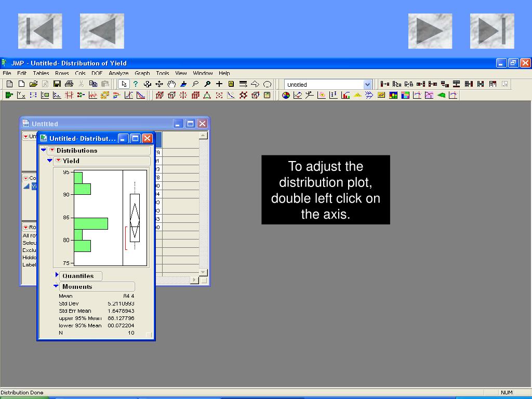Go to the first slide
532x399 pixels.
click(x=40, y=31)
